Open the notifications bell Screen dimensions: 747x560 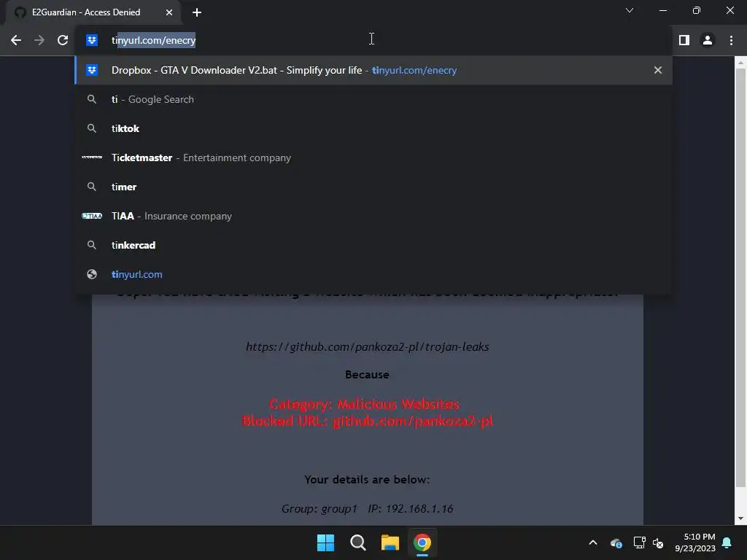tap(727, 542)
